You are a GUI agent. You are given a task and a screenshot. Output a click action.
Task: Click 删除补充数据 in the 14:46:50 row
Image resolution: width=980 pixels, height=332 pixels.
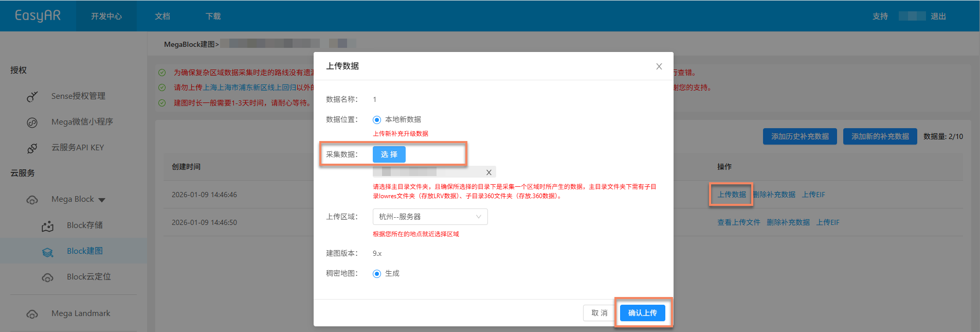[x=788, y=222]
